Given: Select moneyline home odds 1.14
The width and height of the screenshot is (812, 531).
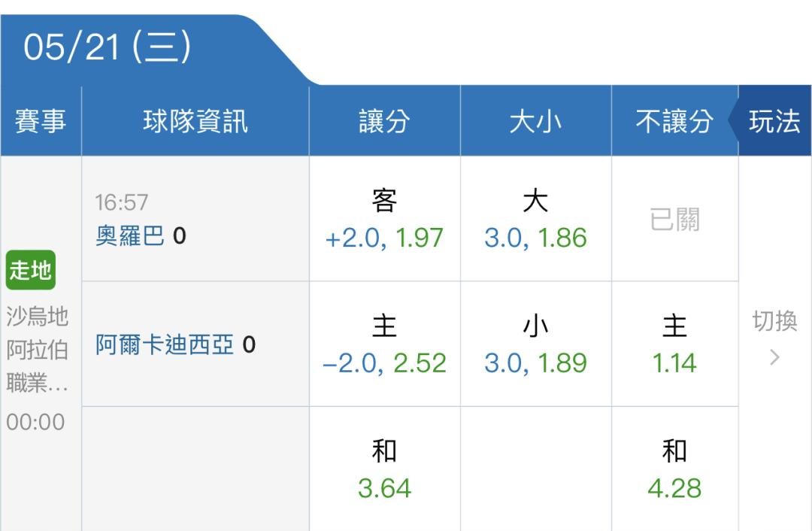Looking at the screenshot, I should coord(674,344).
